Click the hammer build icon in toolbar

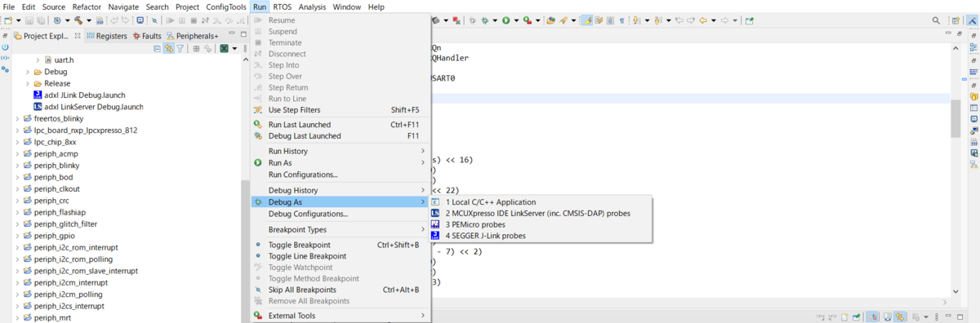(79, 20)
